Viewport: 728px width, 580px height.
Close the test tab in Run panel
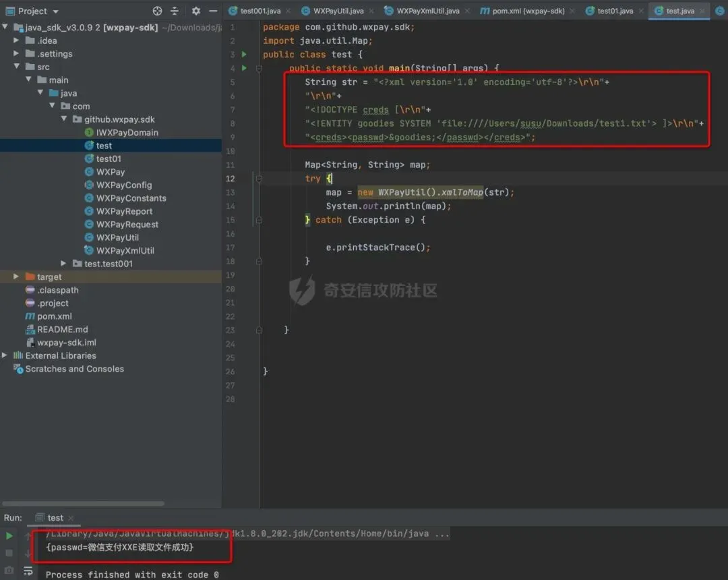coord(71,518)
